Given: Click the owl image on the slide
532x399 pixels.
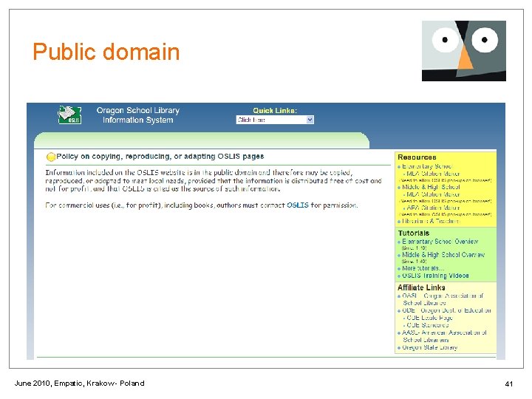Looking at the screenshot, I should coord(464,51).
